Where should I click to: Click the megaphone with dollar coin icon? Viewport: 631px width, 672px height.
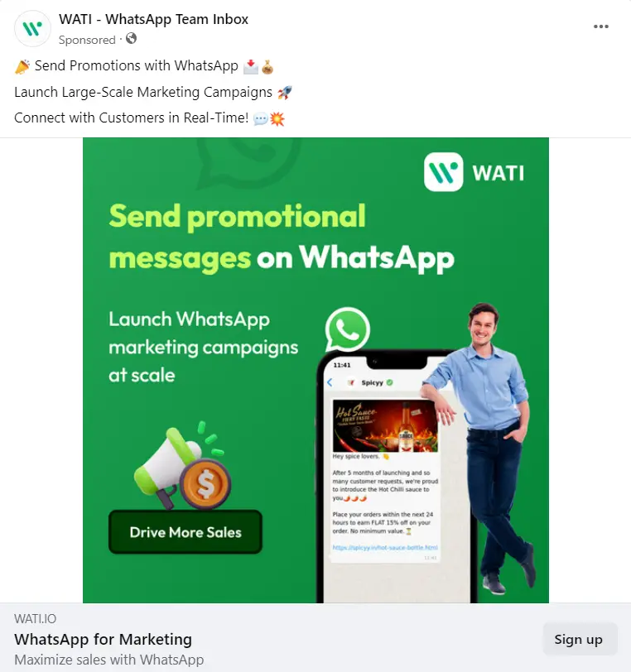183,465
